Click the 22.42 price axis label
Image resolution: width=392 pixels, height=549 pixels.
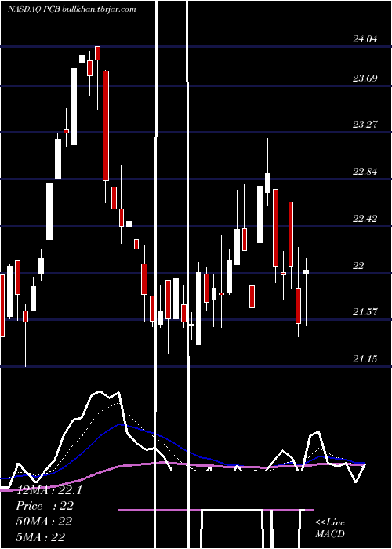pos(365,219)
